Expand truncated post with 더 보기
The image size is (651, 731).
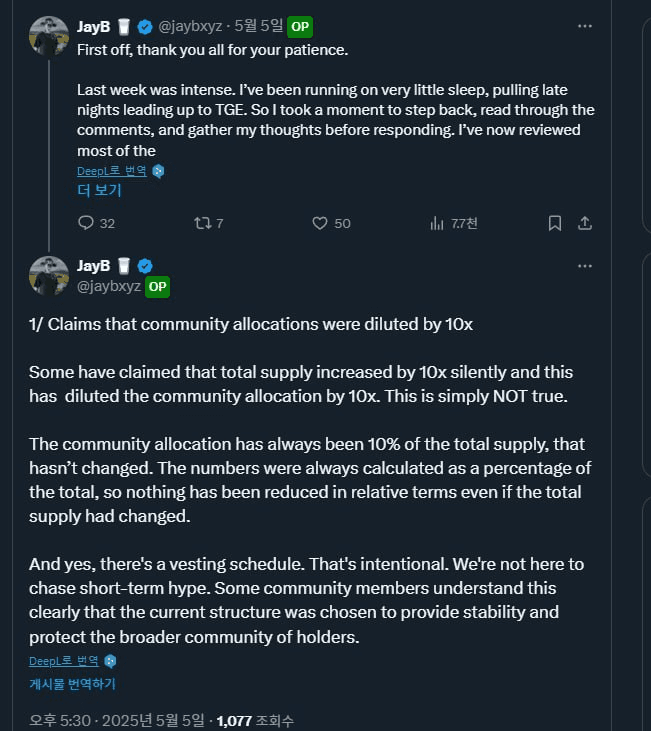point(99,190)
